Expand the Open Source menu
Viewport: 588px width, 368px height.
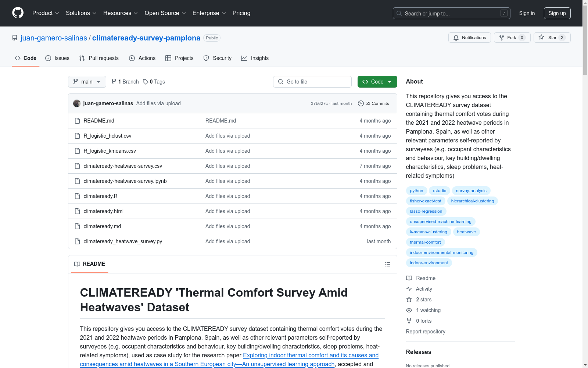click(x=165, y=13)
